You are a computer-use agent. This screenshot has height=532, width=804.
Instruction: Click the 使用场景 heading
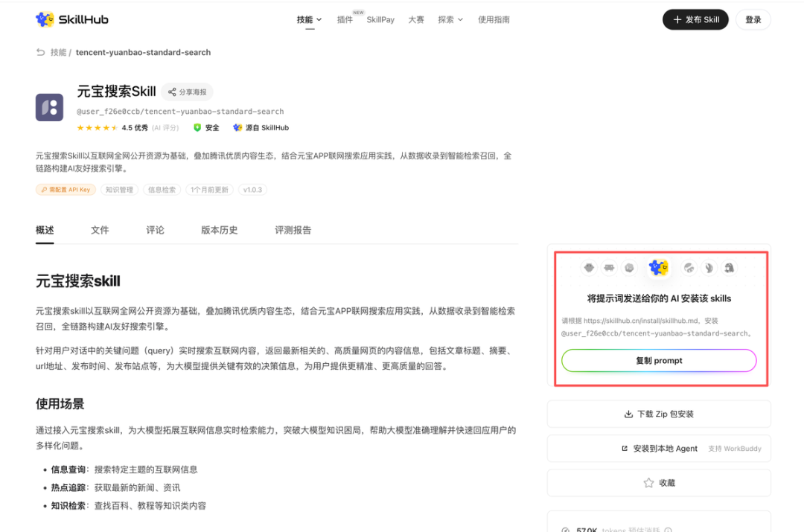[x=60, y=404]
